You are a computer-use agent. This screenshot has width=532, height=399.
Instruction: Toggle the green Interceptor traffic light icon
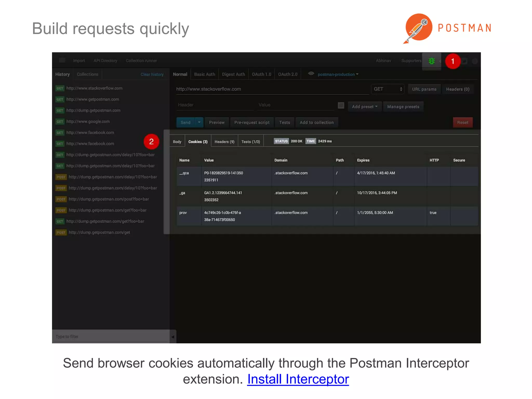pos(431,61)
